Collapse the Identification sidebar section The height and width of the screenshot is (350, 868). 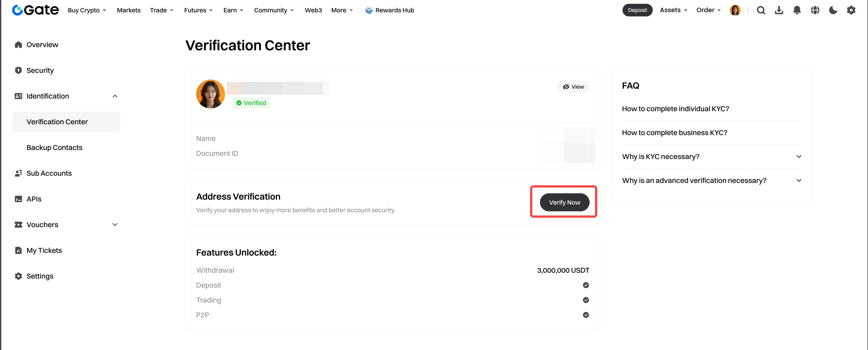(115, 96)
